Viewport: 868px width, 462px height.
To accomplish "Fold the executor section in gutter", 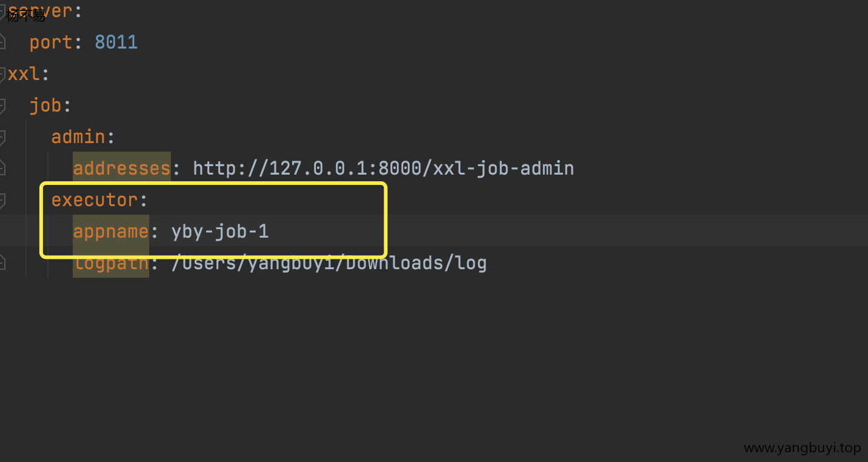I will point(2,200).
